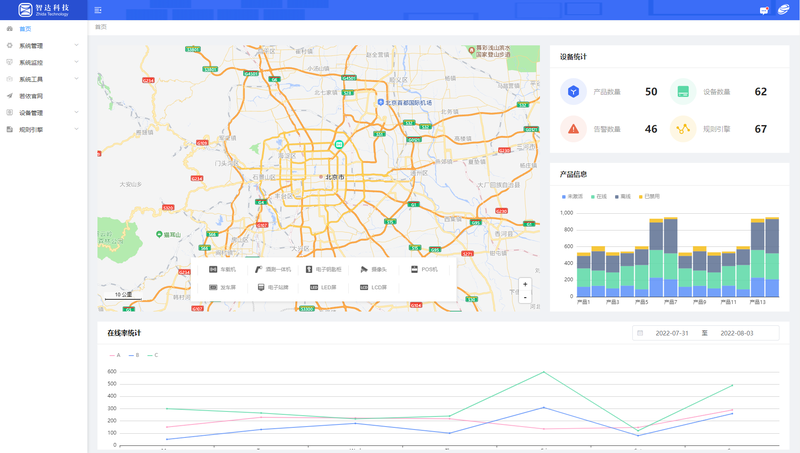Toggle series B in online rate legend
Viewport: 800px width, 453px height.
134,355
